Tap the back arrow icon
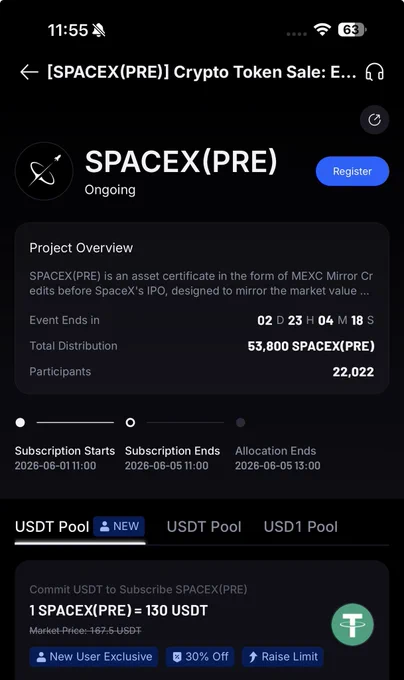This screenshot has height=680, width=404. pyautogui.click(x=29, y=72)
